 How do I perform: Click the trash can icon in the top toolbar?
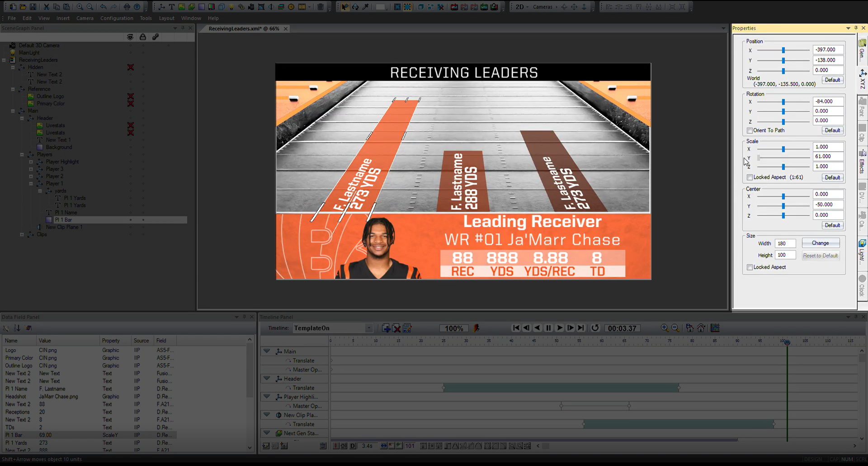tap(320, 7)
